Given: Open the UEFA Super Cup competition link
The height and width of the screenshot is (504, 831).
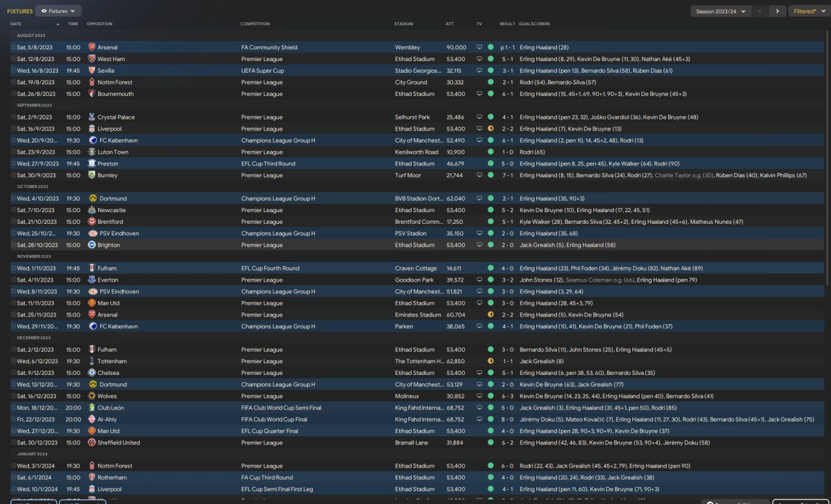Looking at the screenshot, I should coord(262,71).
